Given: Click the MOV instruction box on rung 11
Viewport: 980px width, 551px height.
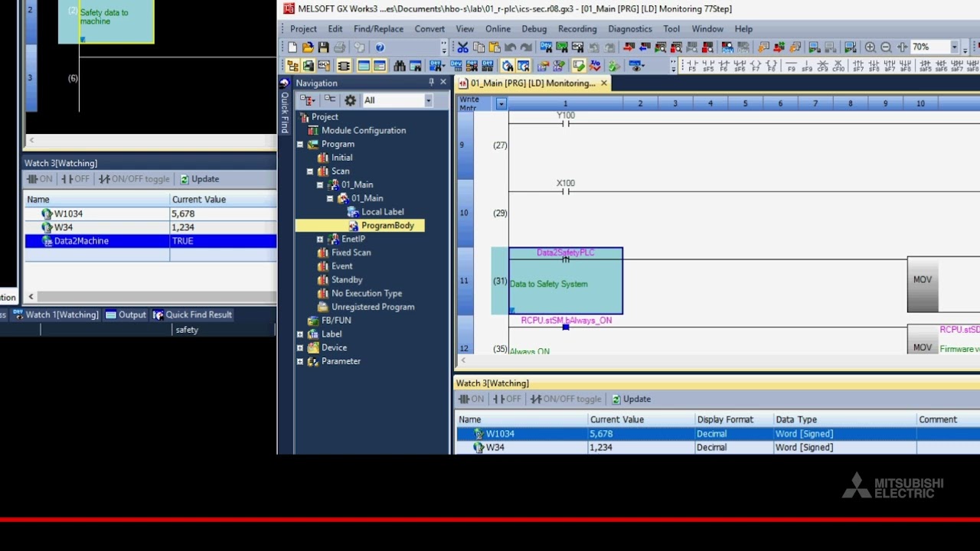Looking at the screenshot, I should point(923,280).
